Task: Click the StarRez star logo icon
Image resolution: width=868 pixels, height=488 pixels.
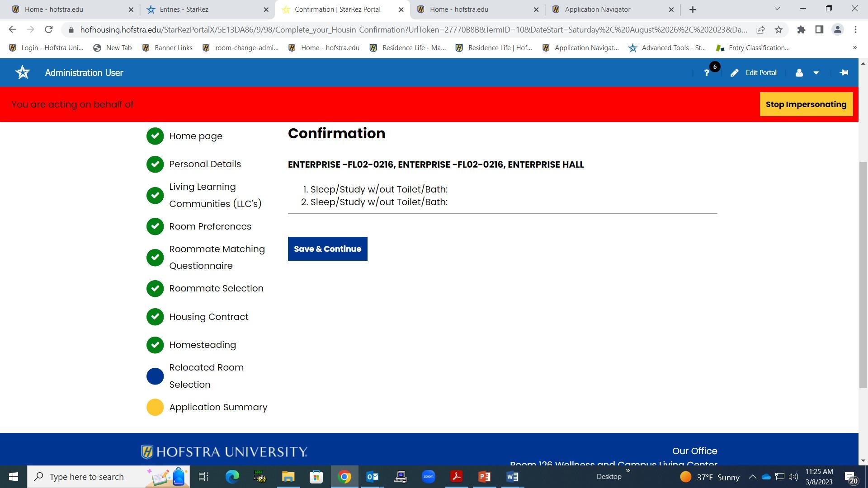Action: (x=23, y=72)
